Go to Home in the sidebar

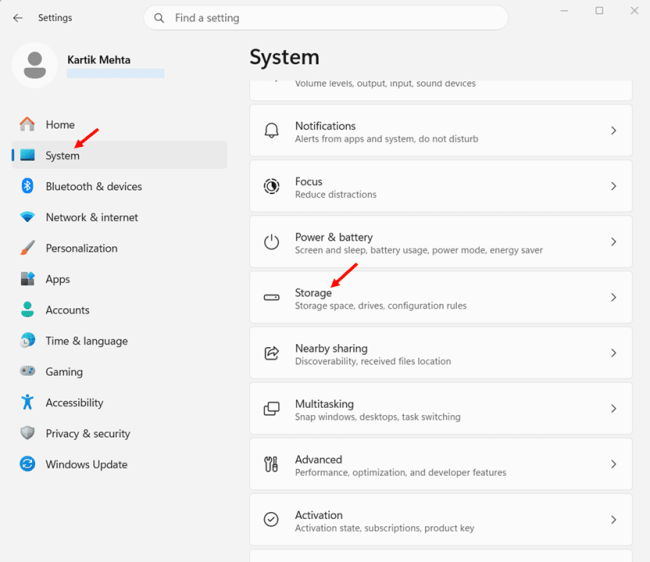coord(119,124)
